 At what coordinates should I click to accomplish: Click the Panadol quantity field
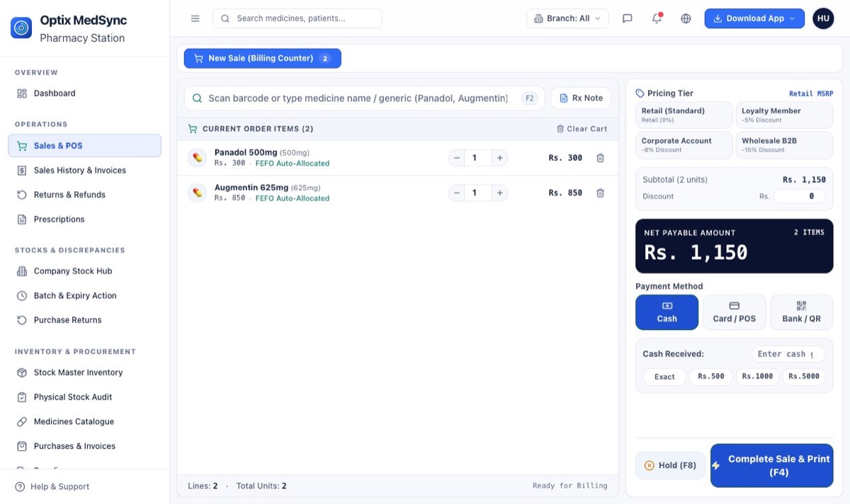click(x=478, y=158)
